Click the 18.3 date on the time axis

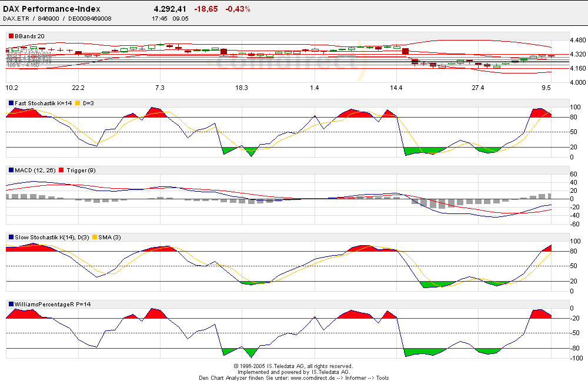click(242, 88)
